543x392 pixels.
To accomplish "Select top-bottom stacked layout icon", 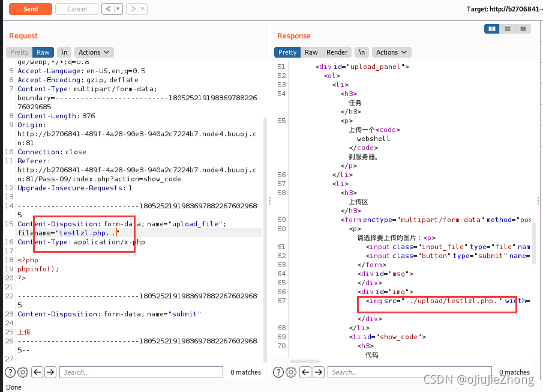I will (508, 29).
